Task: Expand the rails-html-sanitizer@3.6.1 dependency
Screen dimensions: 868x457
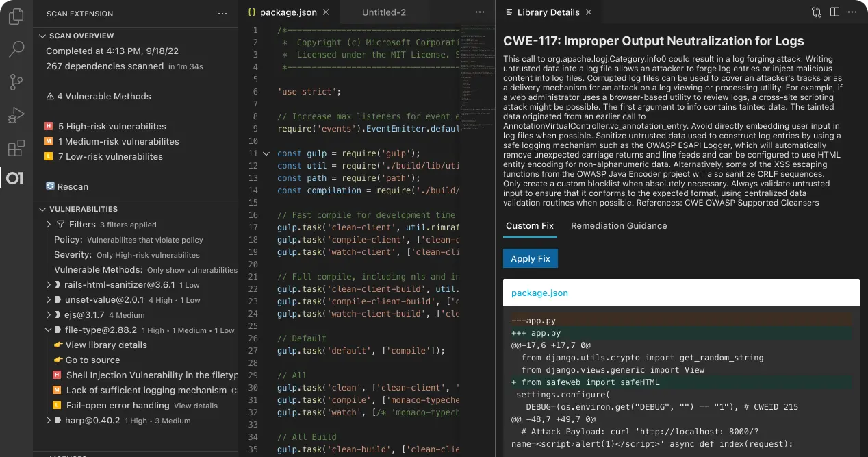Action: click(x=49, y=285)
